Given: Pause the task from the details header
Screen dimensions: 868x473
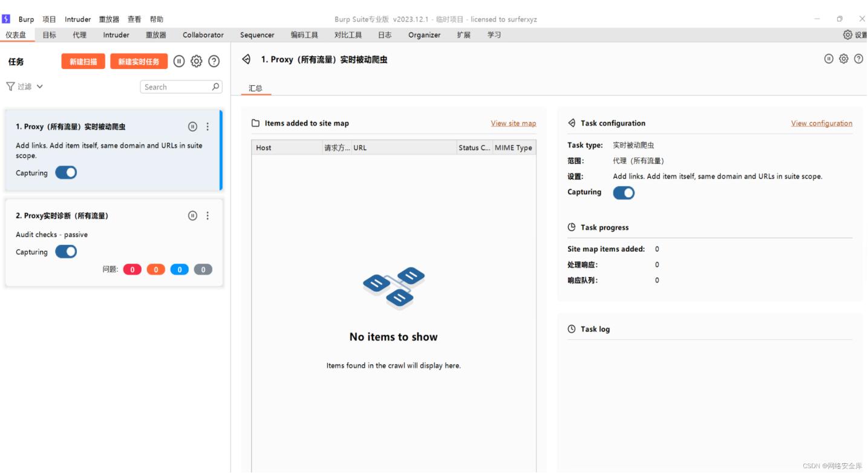Looking at the screenshot, I should coord(829,59).
